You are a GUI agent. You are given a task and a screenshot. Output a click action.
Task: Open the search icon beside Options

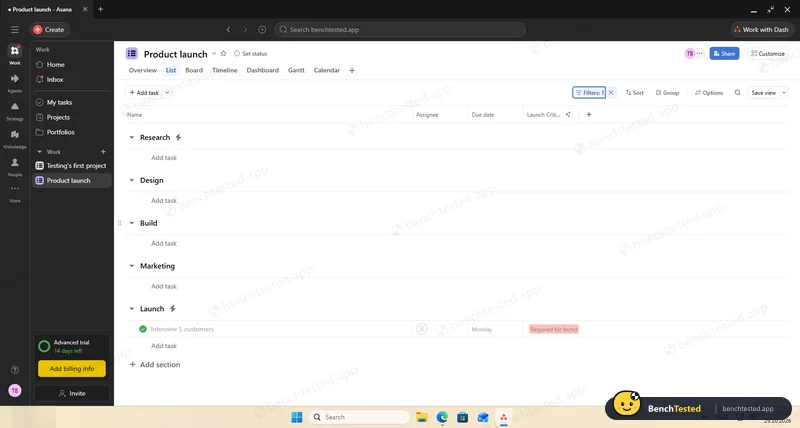pos(737,92)
